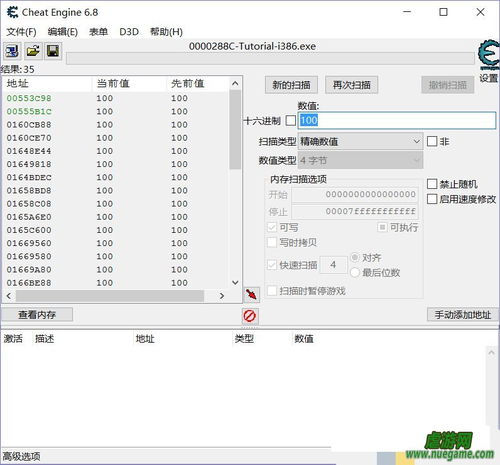This screenshot has height=465, width=500.
Task: Click the results horizontal scroll right arrow
Action: click(x=222, y=296)
